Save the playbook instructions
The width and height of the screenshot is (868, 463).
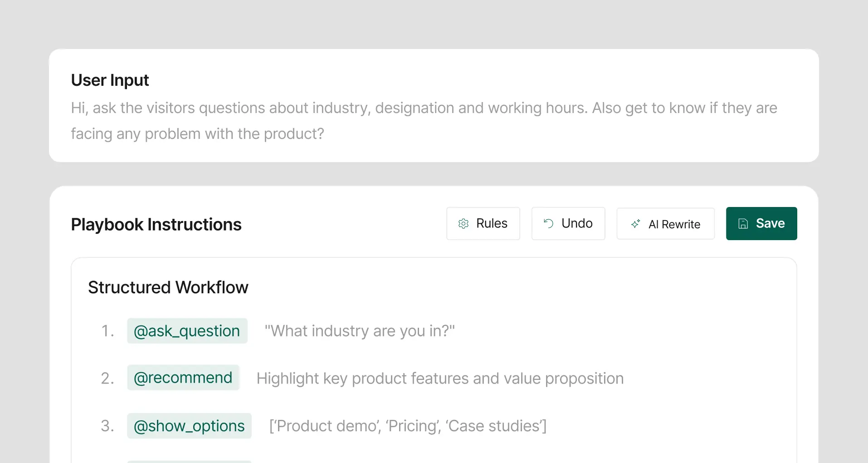[x=761, y=223]
